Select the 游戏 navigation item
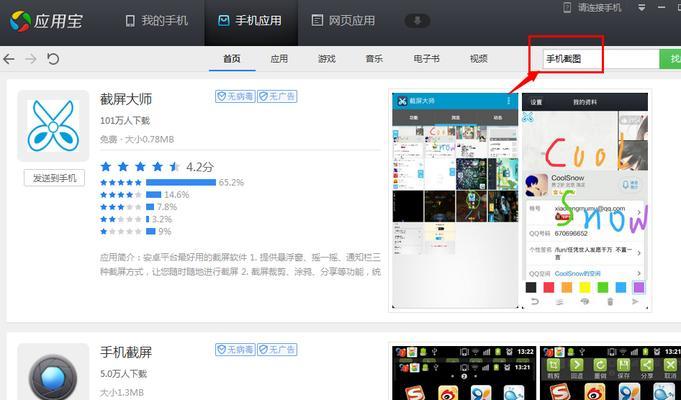The height and width of the screenshot is (400, 681). click(x=327, y=59)
